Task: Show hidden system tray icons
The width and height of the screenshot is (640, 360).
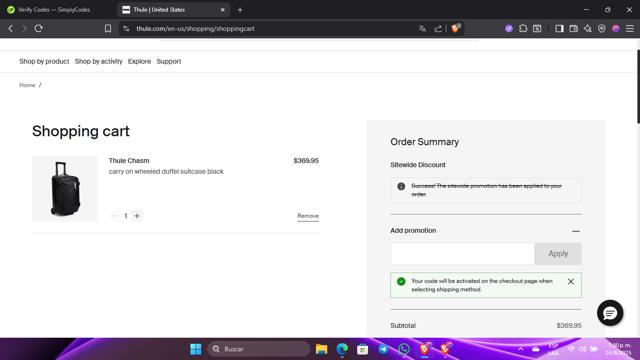Action: point(521,349)
